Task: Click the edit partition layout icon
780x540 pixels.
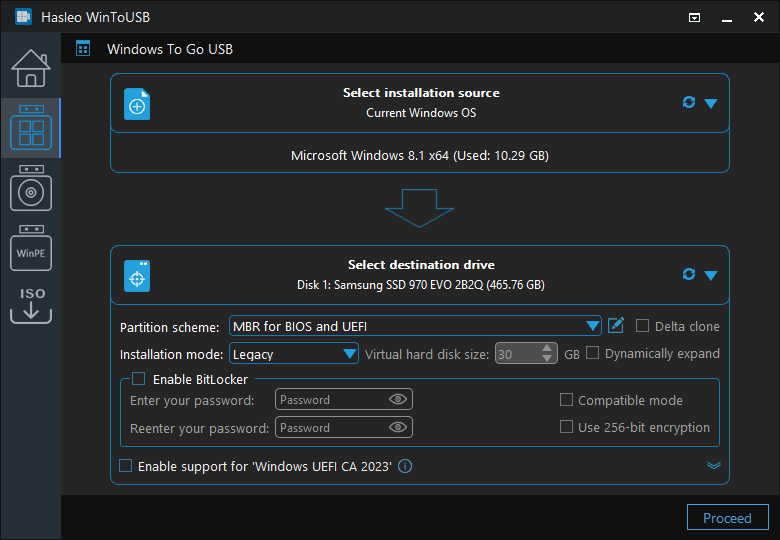Action: click(616, 325)
